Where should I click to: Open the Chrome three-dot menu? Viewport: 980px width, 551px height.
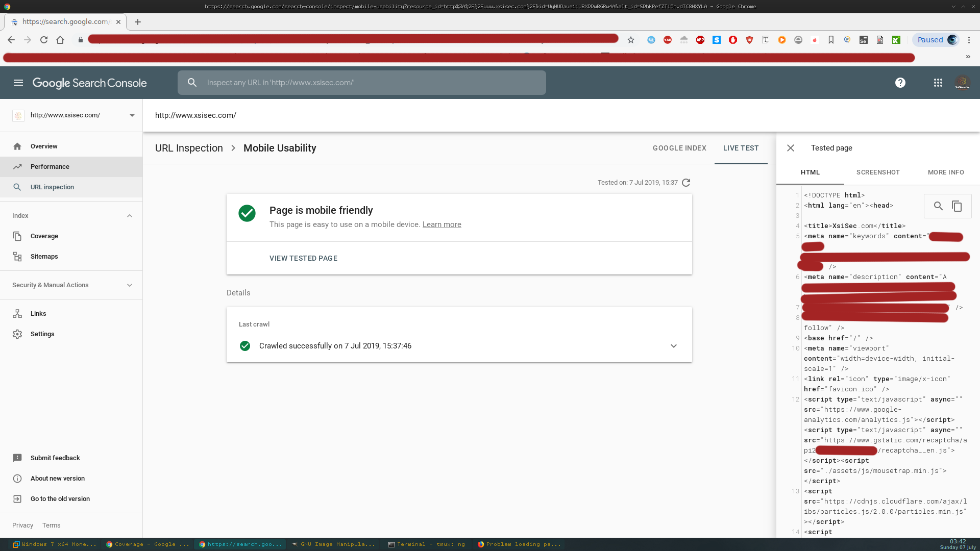tap(969, 40)
